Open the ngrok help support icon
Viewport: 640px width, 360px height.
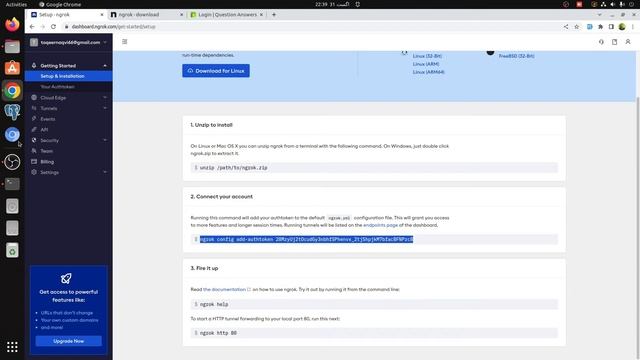(x=601, y=42)
